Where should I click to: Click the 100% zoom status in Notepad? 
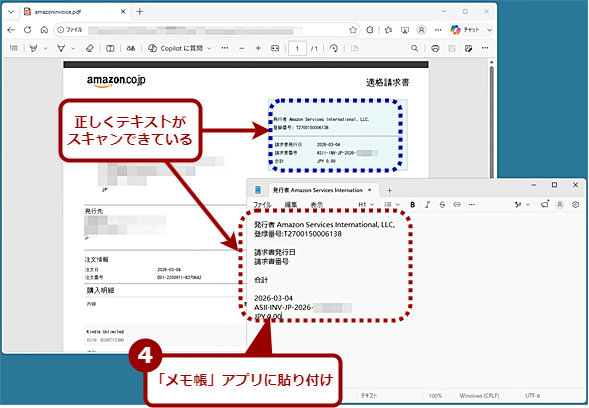click(435, 396)
